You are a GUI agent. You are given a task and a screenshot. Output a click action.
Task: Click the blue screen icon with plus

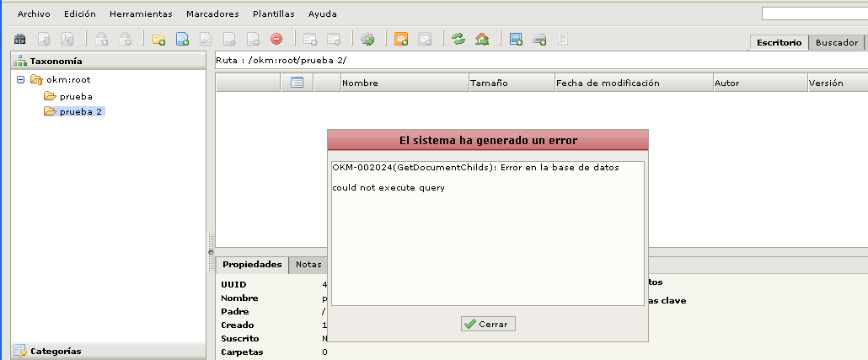(516, 40)
